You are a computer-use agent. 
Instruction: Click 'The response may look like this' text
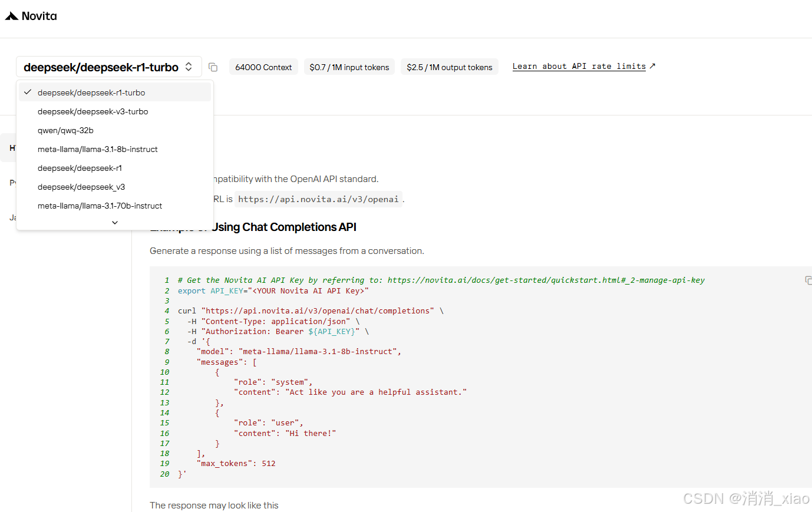pyautogui.click(x=214, y=506)
